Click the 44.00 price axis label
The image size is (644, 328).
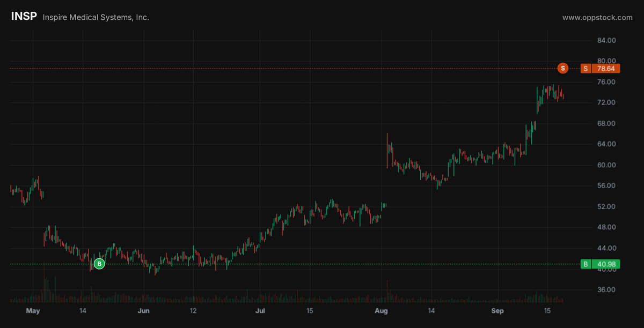click(606, 248)
